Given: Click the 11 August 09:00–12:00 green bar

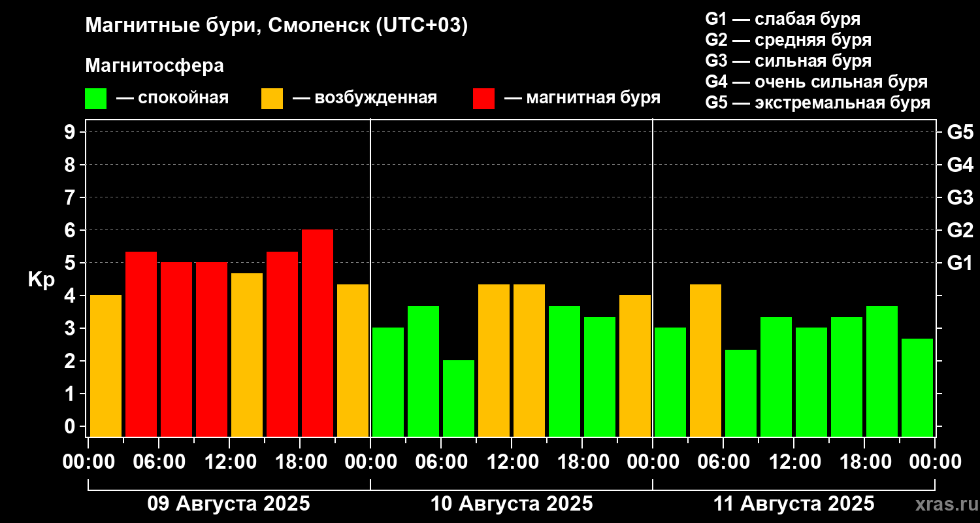Looking at the screenshot, I should click(x=776, y=377).
